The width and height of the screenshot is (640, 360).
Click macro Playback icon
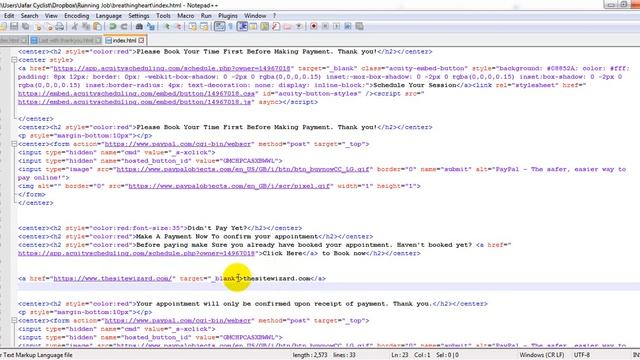coord(336,27)
